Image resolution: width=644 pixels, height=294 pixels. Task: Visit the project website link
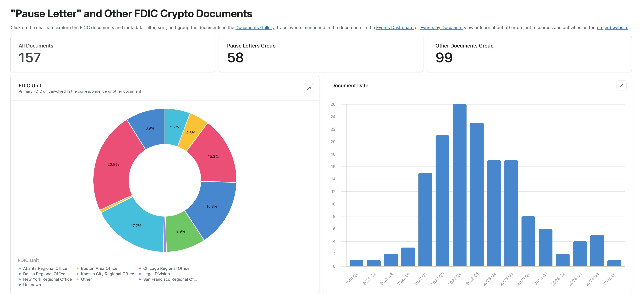point(612,28)
